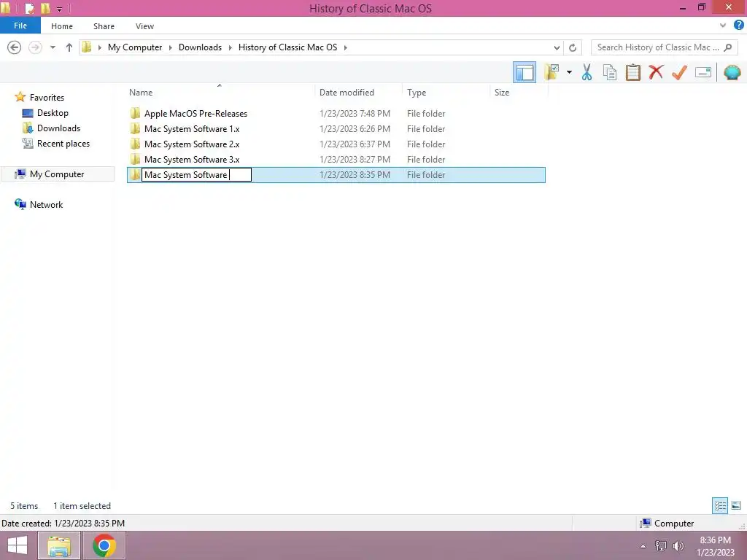The height and width of the screenshot is (560, 747).
Task: Select Favorites in the navigation pane
Action: coord(47,97)
